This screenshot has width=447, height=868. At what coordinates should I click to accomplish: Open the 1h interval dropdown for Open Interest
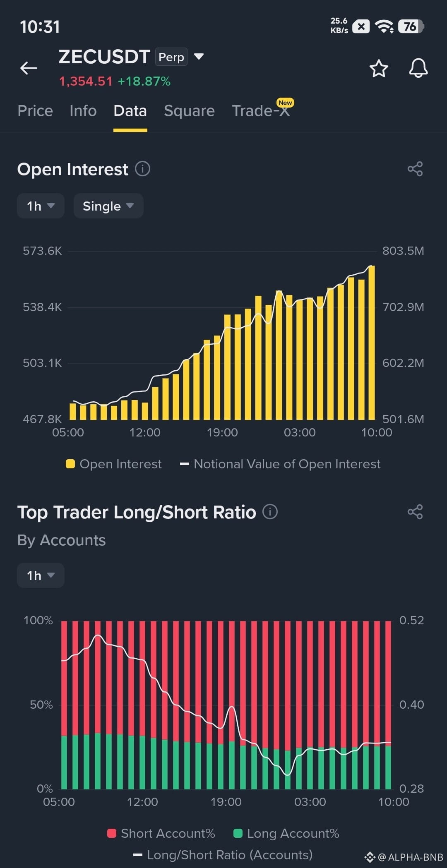pyautogui.click(x=41, y=206)
